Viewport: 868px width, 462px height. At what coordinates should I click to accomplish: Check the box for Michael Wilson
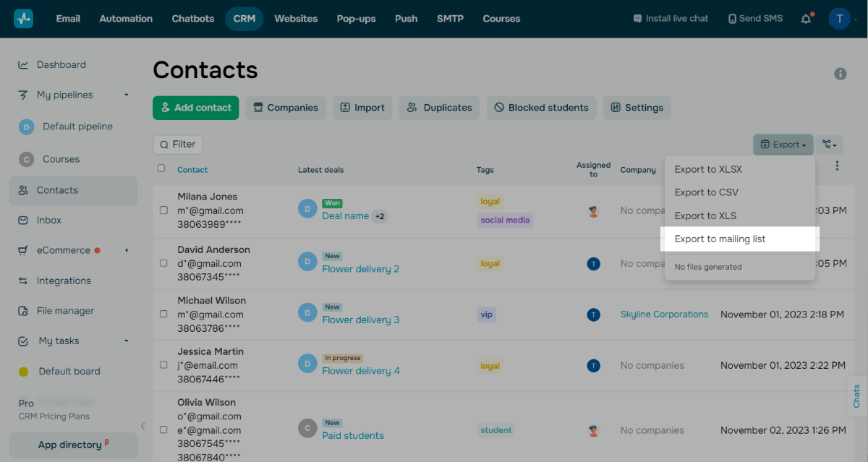163,315
